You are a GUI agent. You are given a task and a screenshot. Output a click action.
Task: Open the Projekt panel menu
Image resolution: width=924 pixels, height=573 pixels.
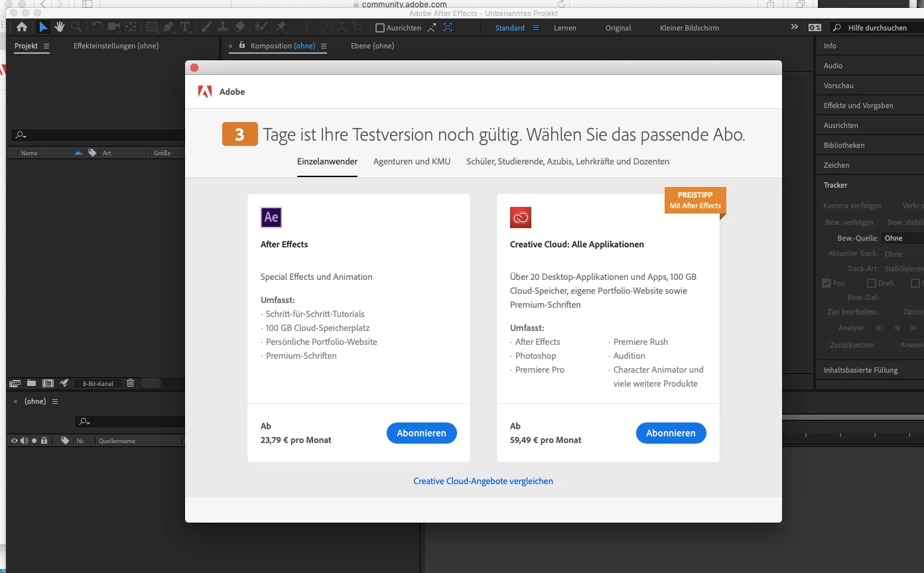tap(46, 46)
